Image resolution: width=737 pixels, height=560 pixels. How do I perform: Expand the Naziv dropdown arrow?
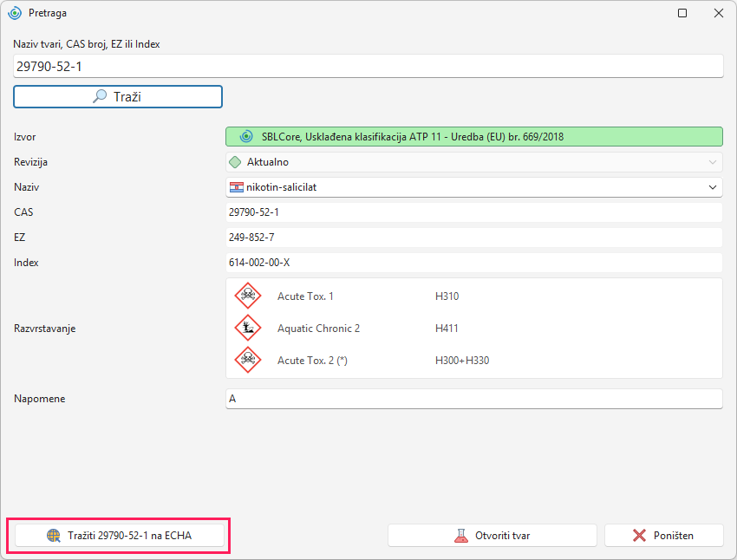pos(713,187)
